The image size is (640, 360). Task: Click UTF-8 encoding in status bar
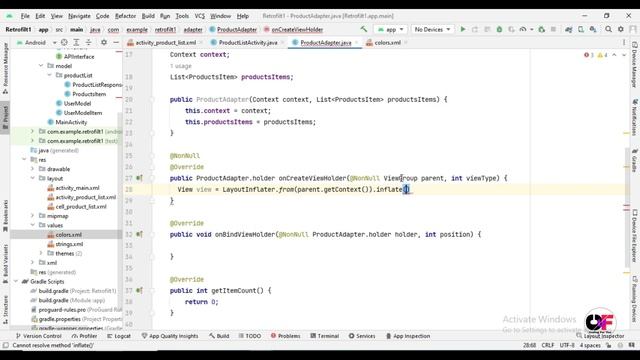coord(567,345)
